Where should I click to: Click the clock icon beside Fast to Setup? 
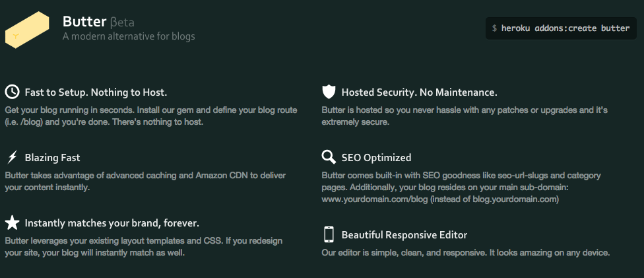12,92
